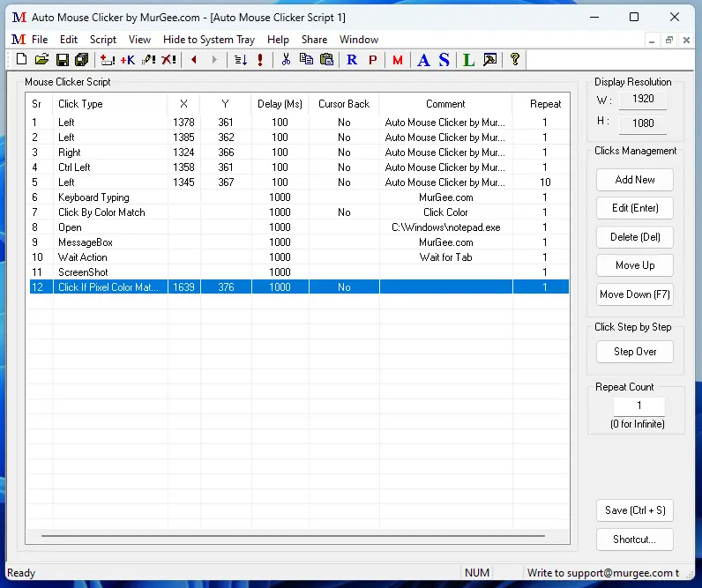
Task: Click the large blue S toolbar icon
Action: 444,60
